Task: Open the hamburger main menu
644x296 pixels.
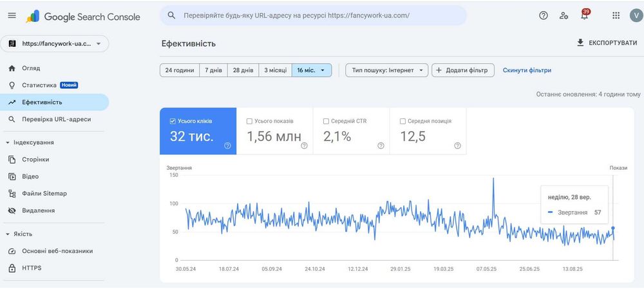Action: [x=12, y=15]
